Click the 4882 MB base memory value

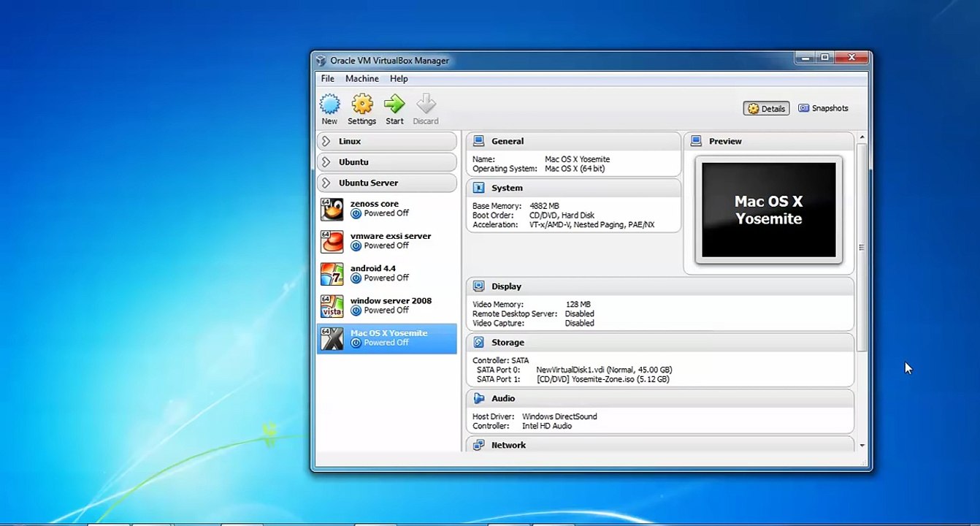[x=544, y=206]
